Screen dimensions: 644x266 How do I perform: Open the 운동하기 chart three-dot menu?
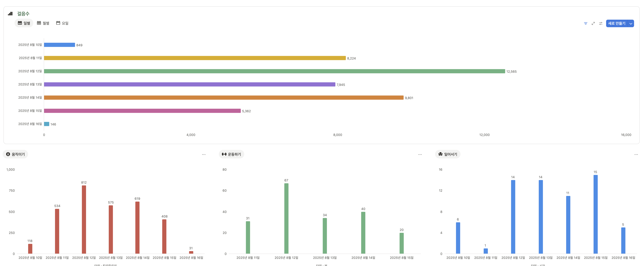(x=420, y=155)
